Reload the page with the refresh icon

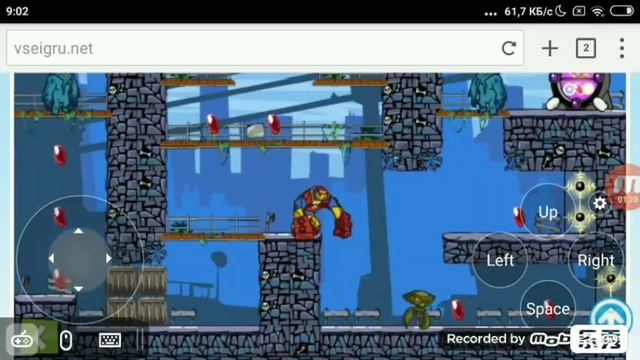point(509,49)
